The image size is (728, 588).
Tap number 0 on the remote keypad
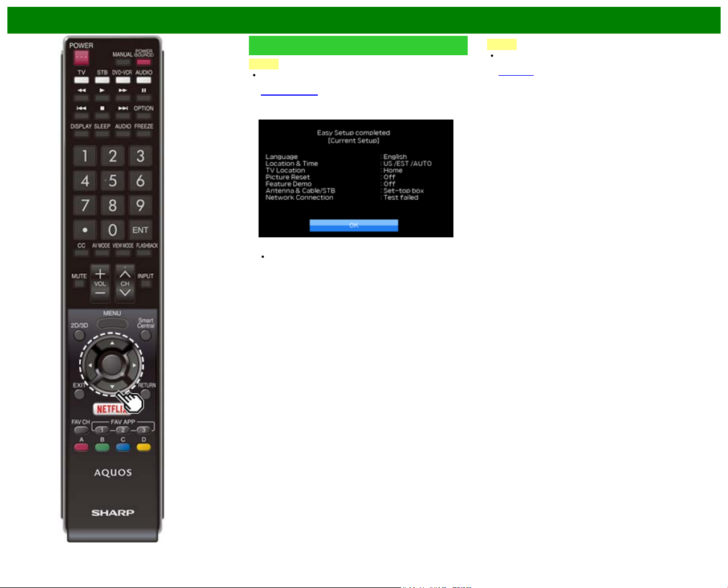(x=113, y=230)
